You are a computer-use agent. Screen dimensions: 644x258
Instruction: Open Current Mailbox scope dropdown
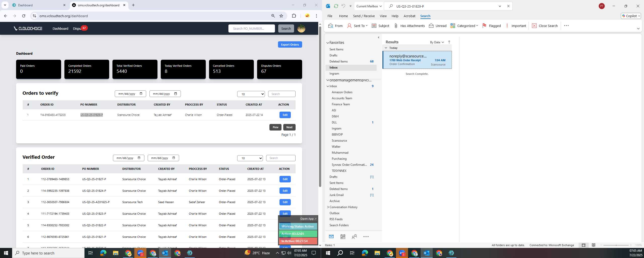pos(369,6)
